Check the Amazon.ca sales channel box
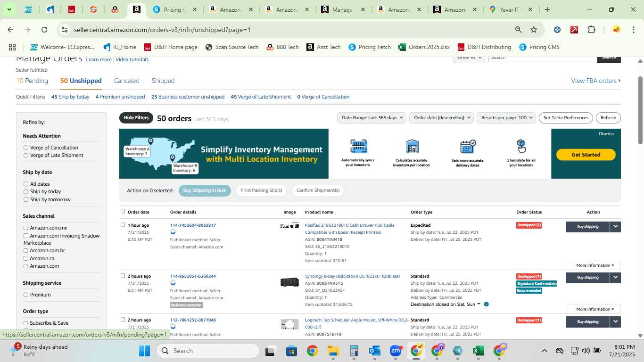The width and height of the screenshot is (644, 362). (x=26, y=258)
